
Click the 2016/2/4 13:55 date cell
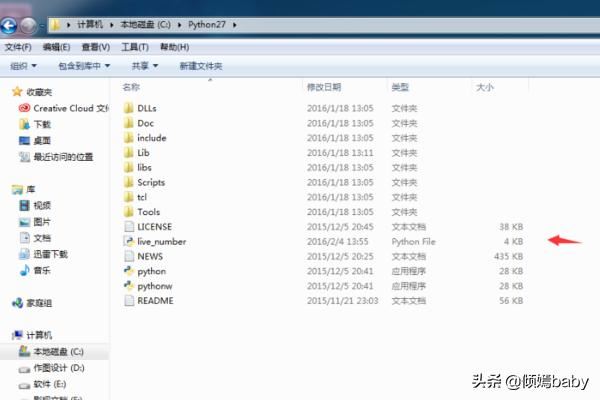[337, 242]
